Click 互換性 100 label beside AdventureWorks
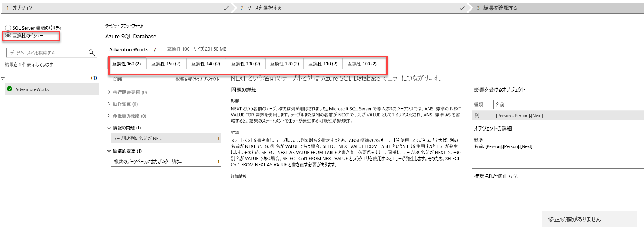644x242 pixels. coord(178,49)
